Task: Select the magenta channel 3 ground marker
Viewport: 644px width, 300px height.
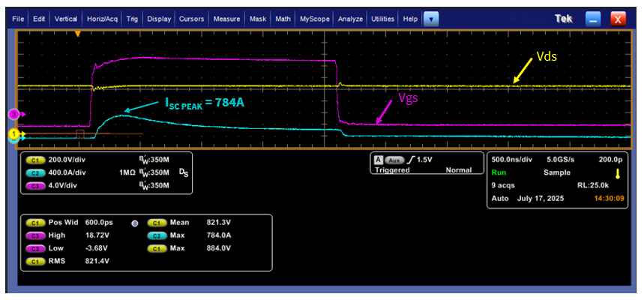Action: 14,115
